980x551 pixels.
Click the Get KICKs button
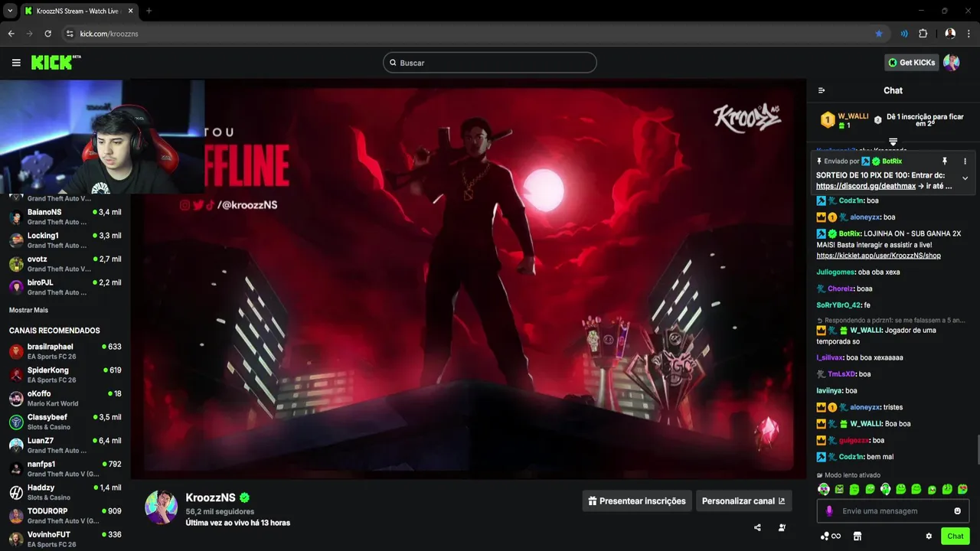[x=912, y=63]
